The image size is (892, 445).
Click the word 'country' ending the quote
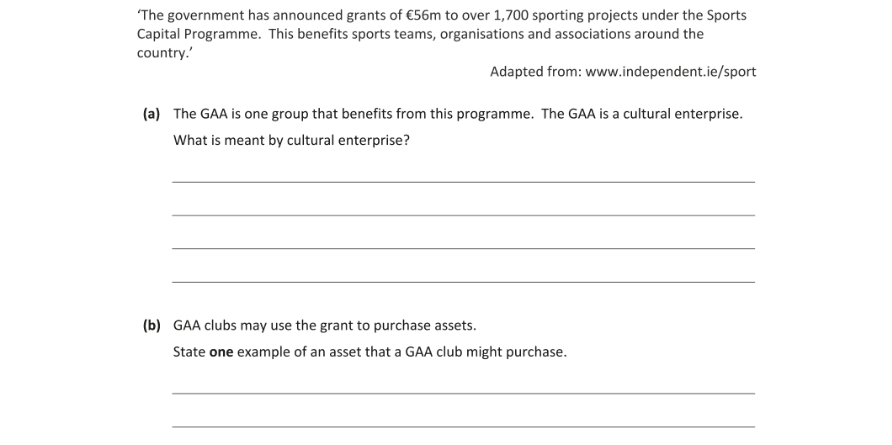click(162, 53)
